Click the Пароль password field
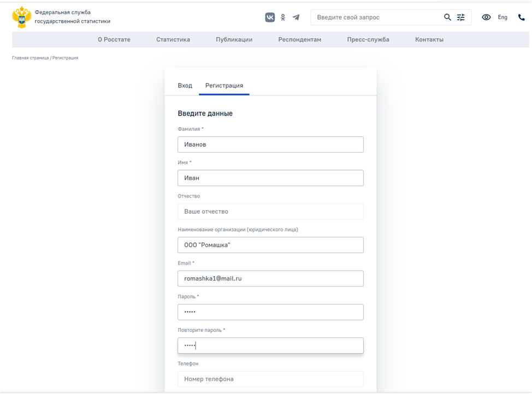 (x=270, y=312)
